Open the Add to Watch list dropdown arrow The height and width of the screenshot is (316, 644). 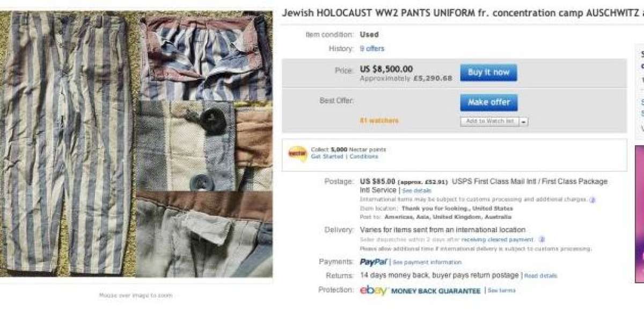524,122
